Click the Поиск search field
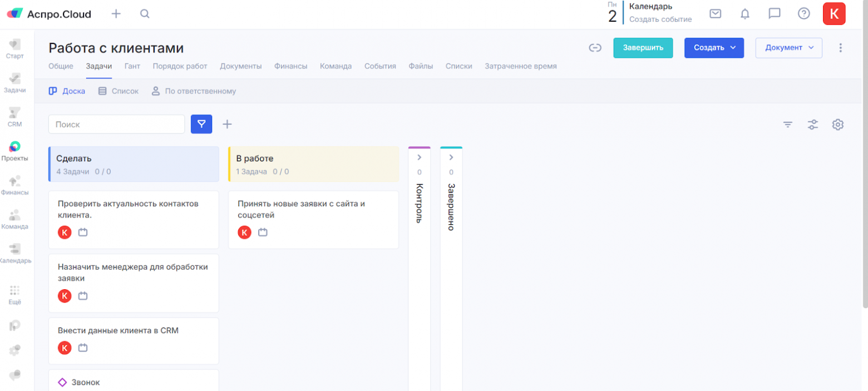This screenshot has height=391, width=868. click(x=116, y=125)
